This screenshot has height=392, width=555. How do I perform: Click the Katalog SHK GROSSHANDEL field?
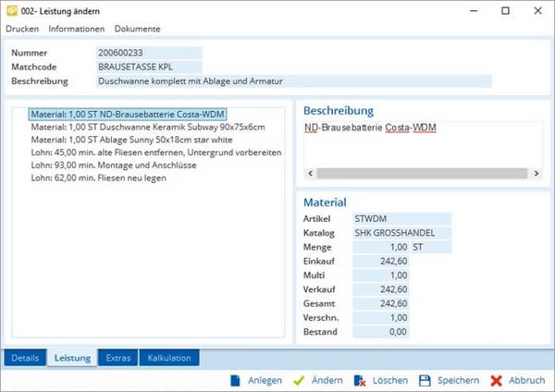click(401, 233)
